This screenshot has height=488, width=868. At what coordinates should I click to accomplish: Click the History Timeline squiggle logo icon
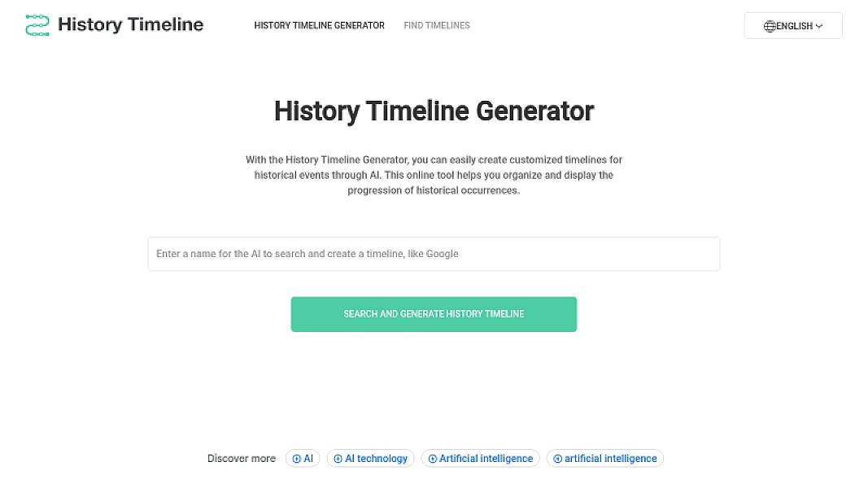(36, 24)
